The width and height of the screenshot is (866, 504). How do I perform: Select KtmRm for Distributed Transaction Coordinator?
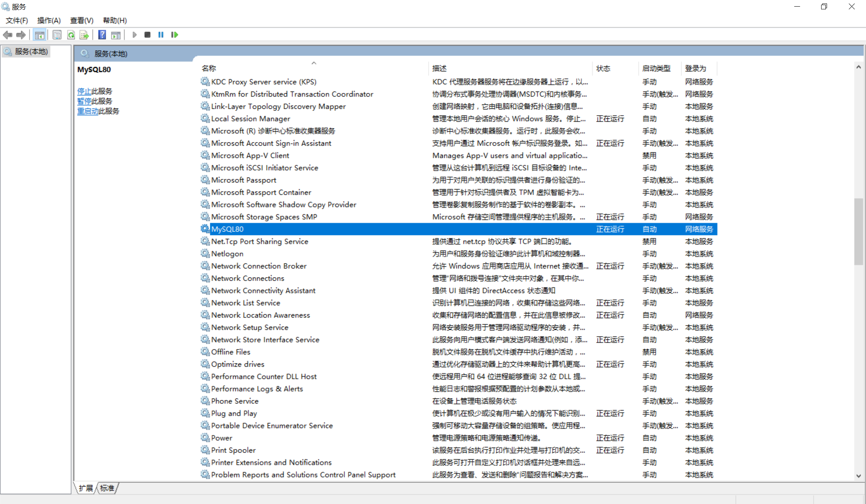[458, 94]
